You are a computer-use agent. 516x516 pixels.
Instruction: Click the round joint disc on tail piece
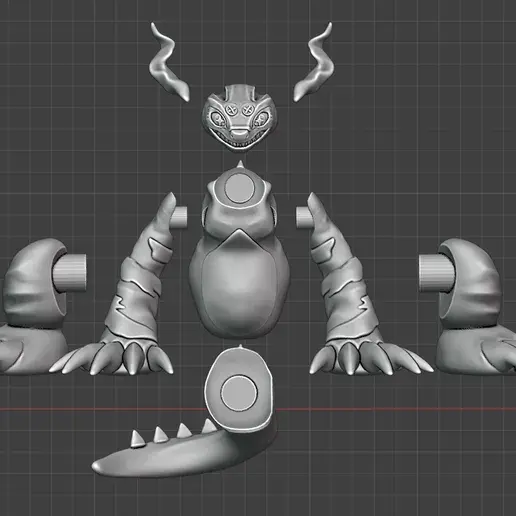pos(239,393)
